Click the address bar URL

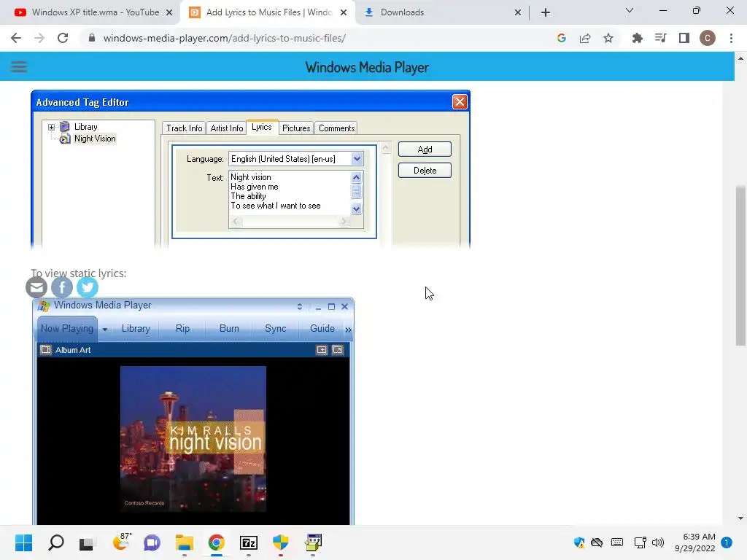(x=225, y=38)
